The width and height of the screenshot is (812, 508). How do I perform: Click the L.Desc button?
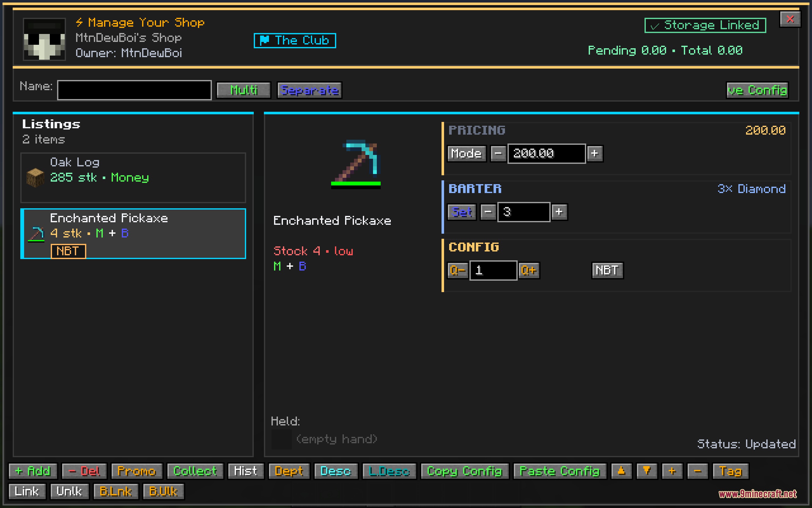pyautogui.click(x=389, y=471)
